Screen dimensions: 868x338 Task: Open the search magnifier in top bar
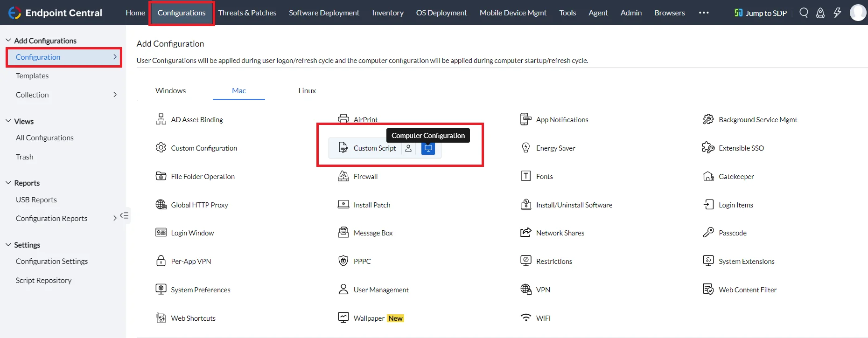click(x=804, y=13)
